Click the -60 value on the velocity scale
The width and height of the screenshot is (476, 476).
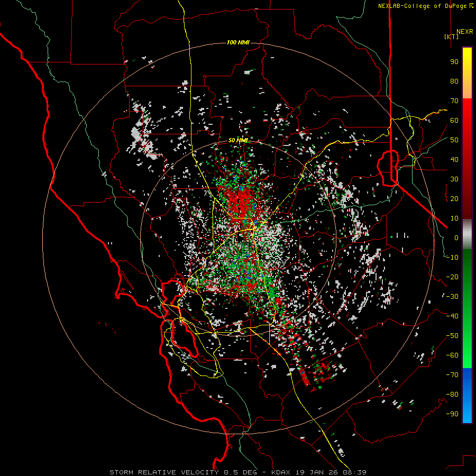pyautogui.click(x=452, y=355)
